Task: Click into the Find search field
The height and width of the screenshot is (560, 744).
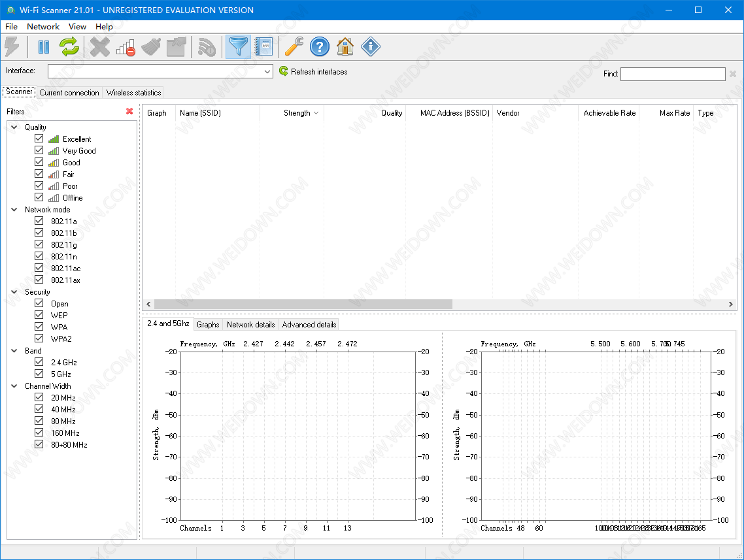Action: coord(673,74)
